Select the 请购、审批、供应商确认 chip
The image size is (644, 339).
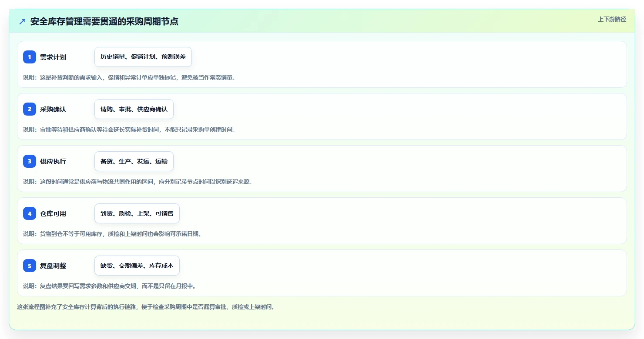click(134, 109)
